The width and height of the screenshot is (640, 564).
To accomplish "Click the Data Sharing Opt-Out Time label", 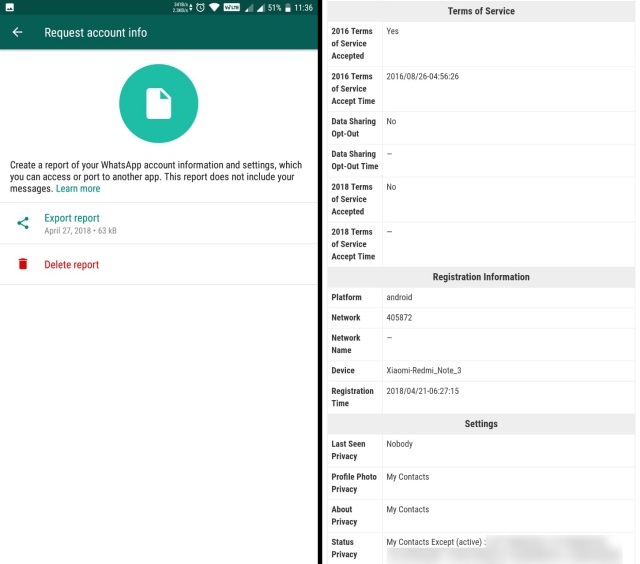I will tap(355, 160).
